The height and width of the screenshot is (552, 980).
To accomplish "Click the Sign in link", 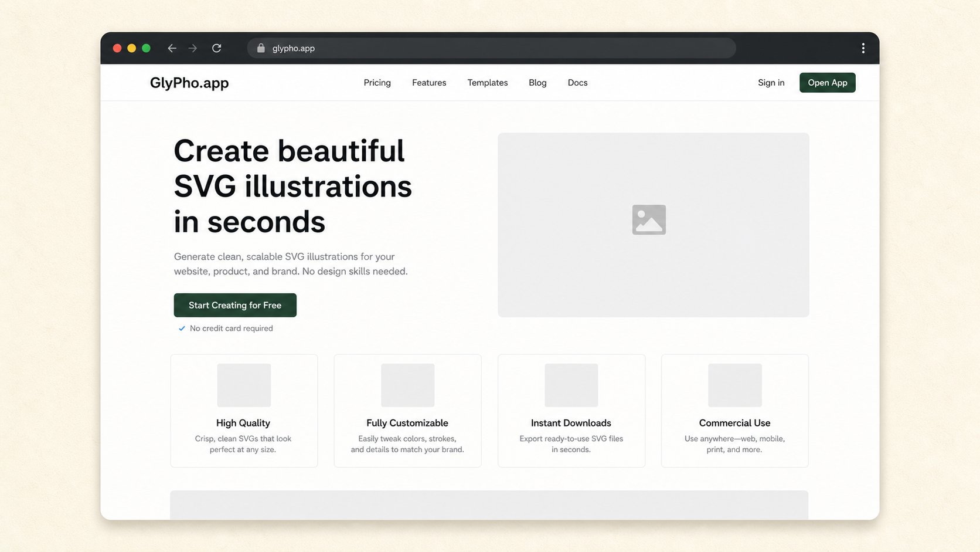I will (771, 83).
